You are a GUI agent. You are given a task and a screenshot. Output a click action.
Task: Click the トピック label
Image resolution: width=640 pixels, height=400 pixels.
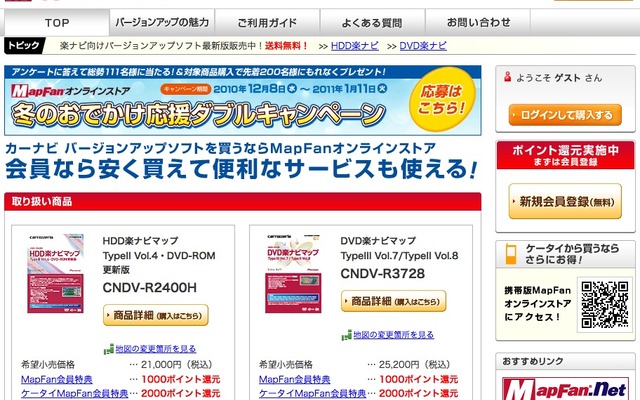pos(24,45)
